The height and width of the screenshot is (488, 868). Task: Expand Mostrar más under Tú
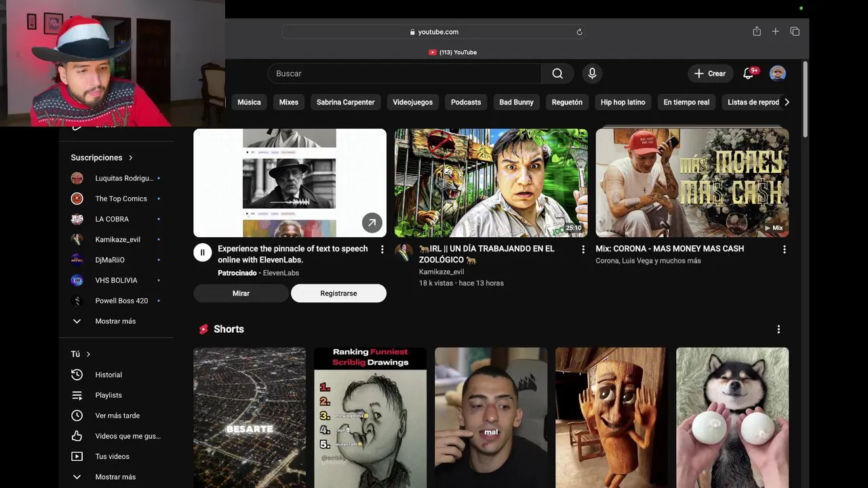[116, 477]
